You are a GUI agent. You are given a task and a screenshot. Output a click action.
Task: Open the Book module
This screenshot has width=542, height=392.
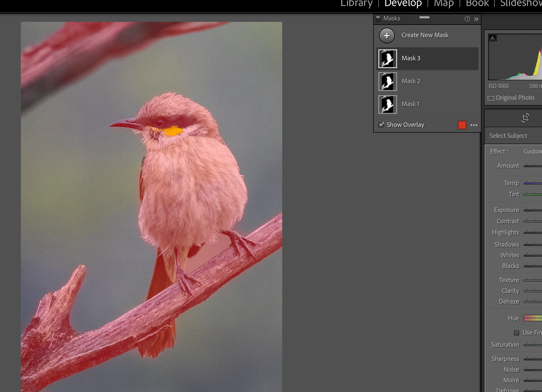tap(477, 4)
